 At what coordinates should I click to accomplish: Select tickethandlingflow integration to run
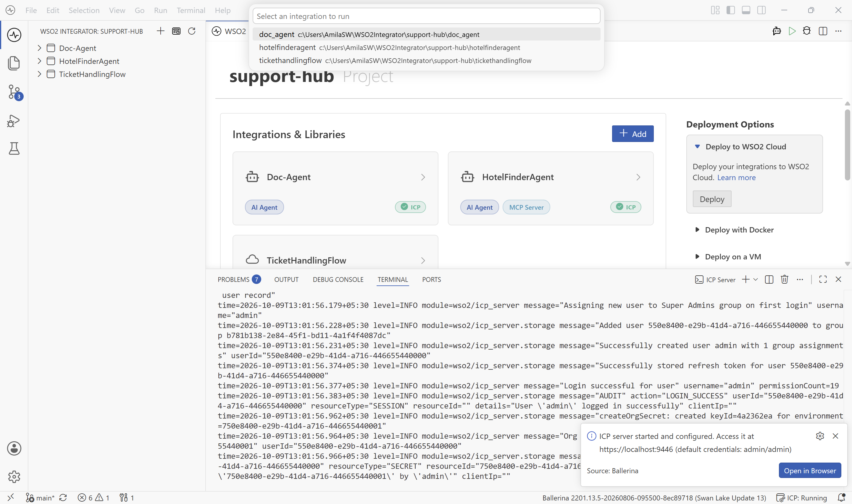click(426, 60)
